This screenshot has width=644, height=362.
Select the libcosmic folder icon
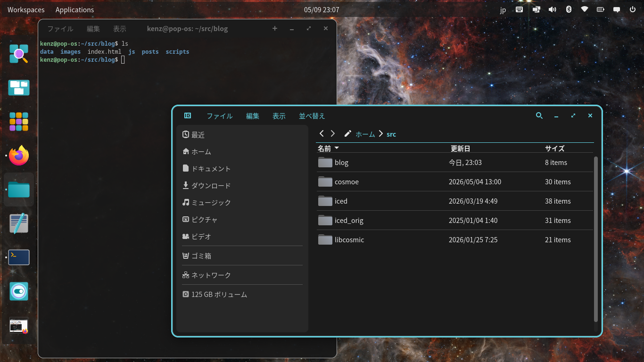325,239
